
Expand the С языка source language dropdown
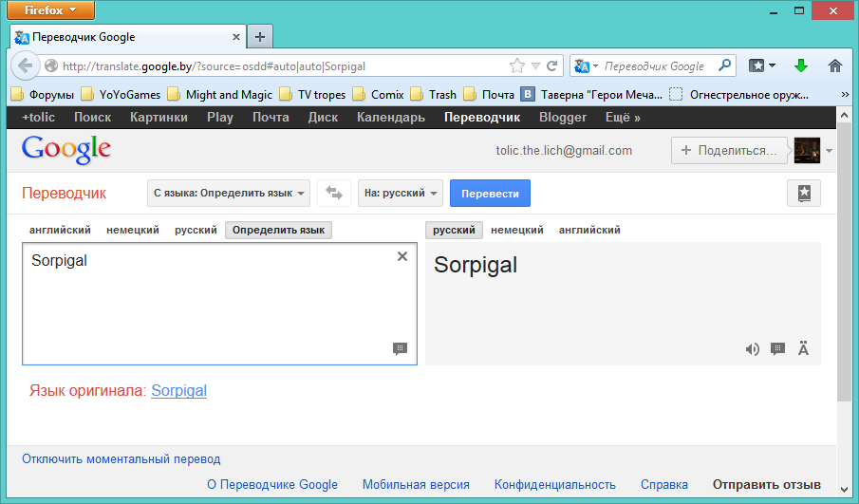(x=229, y=193)
